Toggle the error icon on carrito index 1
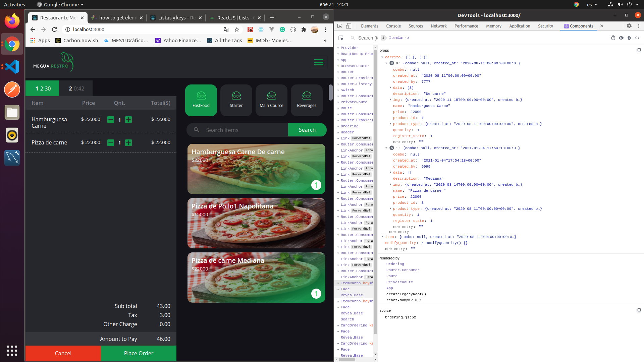 (x=391, y=148)
